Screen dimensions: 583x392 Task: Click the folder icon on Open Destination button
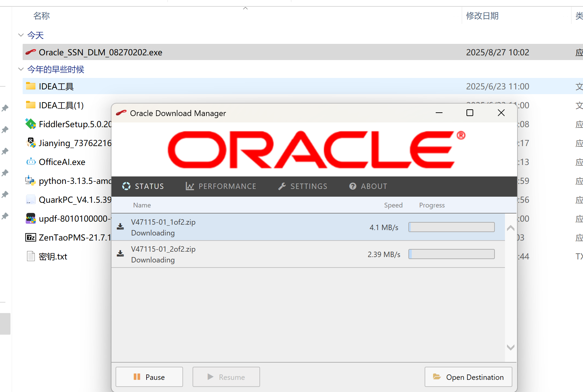coord(437,376)
